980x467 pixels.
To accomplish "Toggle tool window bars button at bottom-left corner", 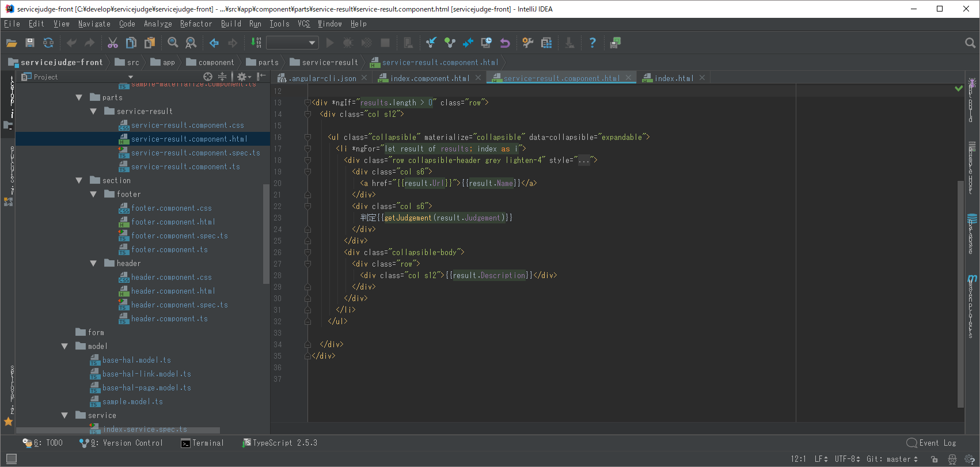I will coord(11,459).
